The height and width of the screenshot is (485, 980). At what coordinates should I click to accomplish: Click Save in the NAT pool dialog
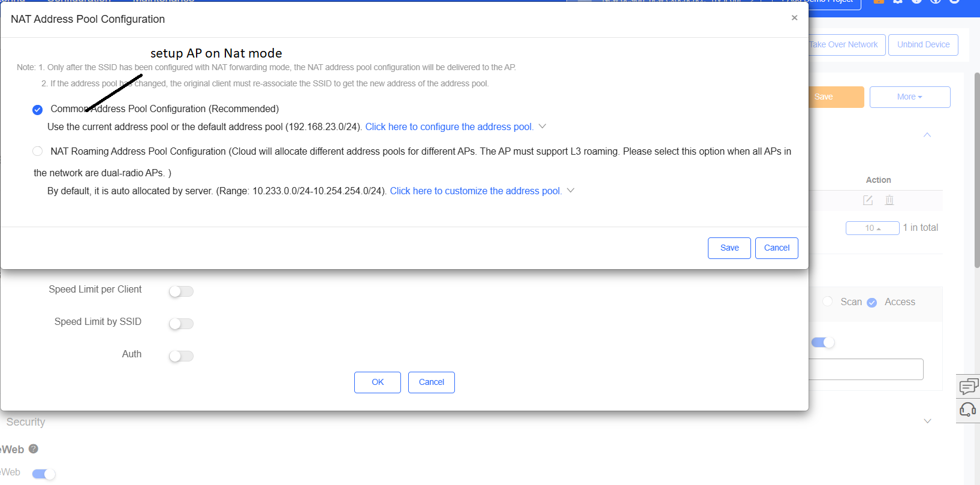[x=729, y=248]
